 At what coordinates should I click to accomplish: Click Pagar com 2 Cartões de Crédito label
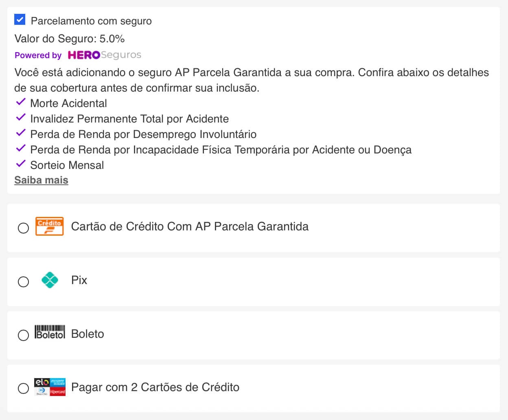[155, 387]
